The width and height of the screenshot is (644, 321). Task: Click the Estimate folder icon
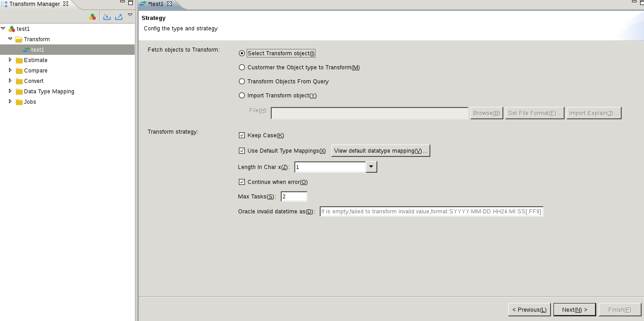coord(19,60)
